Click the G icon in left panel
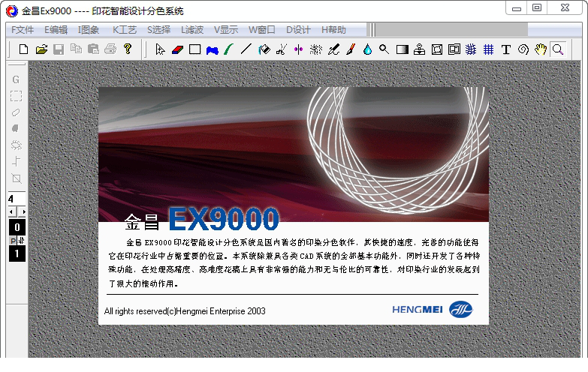 [16, 79]
